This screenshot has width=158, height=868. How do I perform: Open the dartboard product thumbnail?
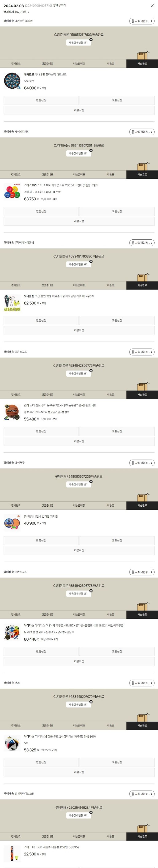coord(12,81)
